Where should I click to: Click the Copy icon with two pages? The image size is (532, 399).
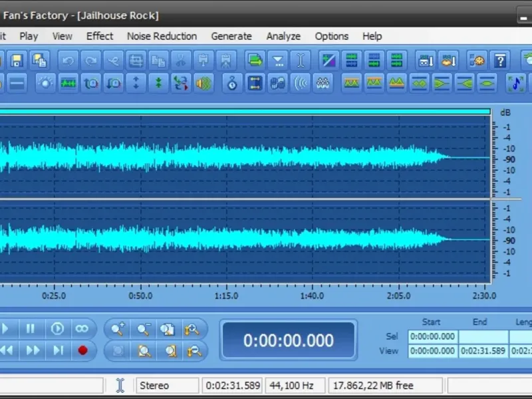158,61
